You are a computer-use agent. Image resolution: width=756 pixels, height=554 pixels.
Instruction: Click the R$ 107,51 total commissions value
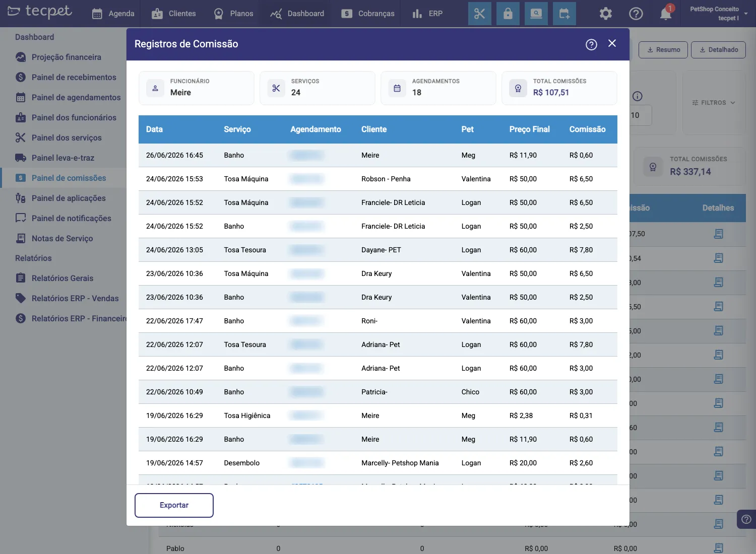pyautogui.click(x=551, y=93)
